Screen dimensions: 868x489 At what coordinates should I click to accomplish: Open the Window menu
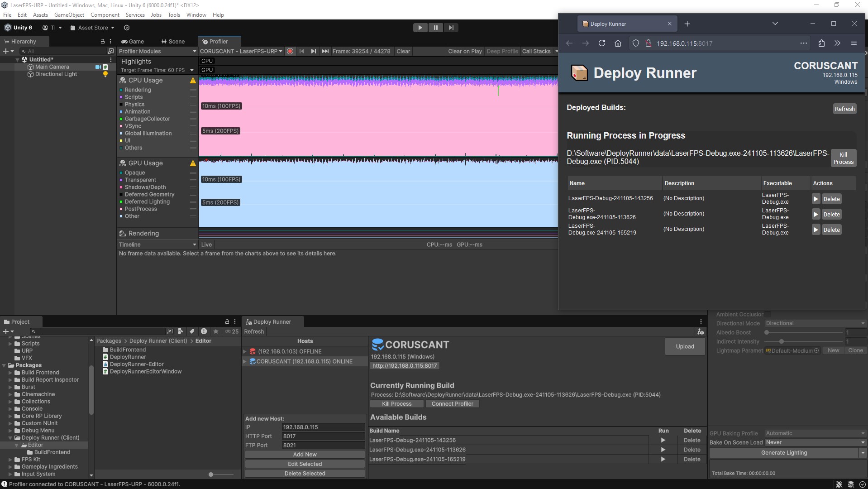[x=196, y=14]
